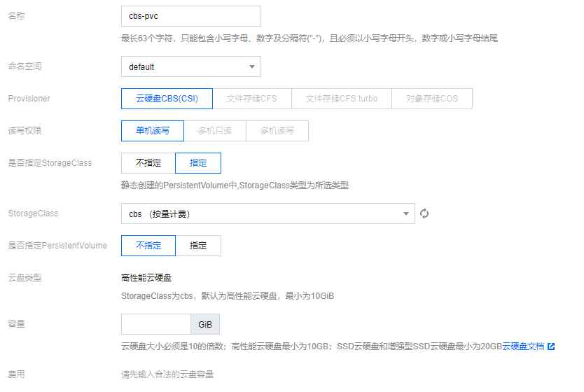Viewport: 584px width, 392px height.
Task: Click the StorageClass refresh icon
Action: coord(424,213)
